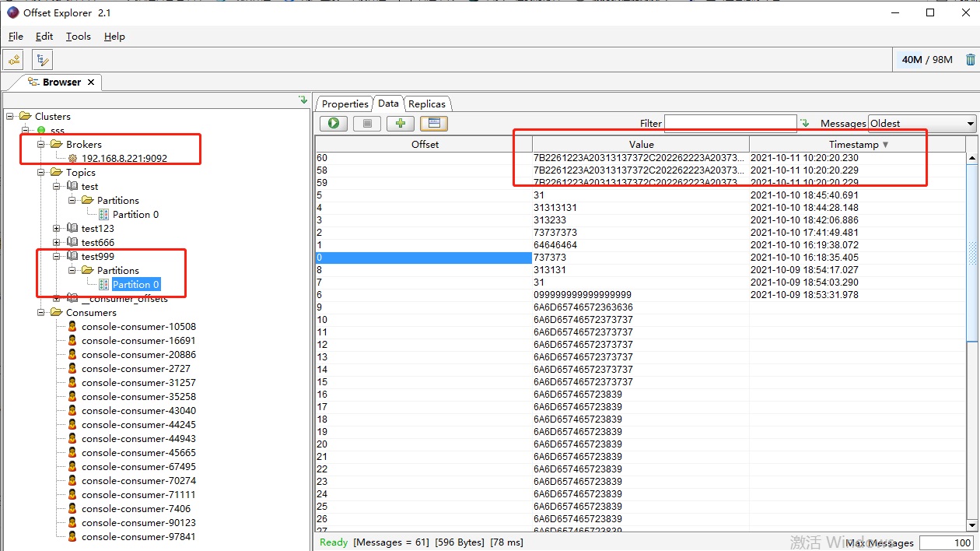
Task: Click user icon of console-consumer-2727
Action: [72, 368]
